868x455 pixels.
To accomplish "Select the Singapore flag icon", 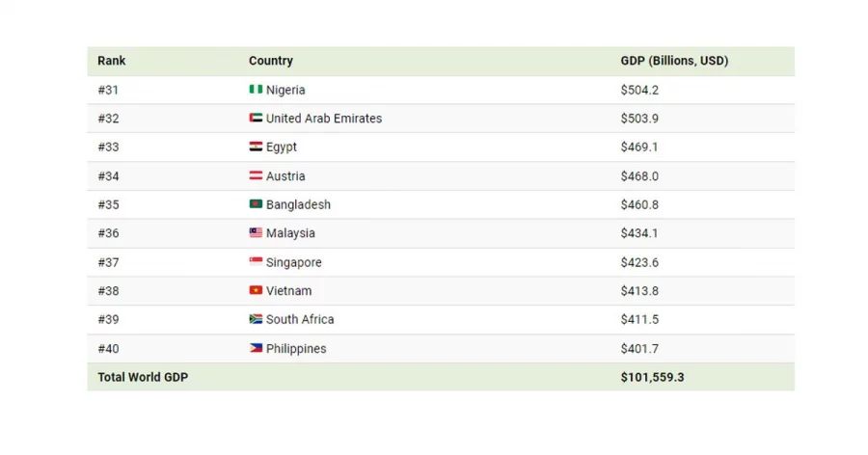I will (x=256, y=261).
